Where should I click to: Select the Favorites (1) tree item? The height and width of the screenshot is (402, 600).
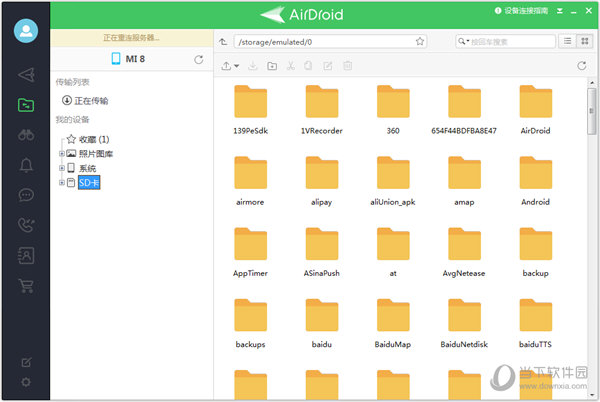(x=88, y=139)
